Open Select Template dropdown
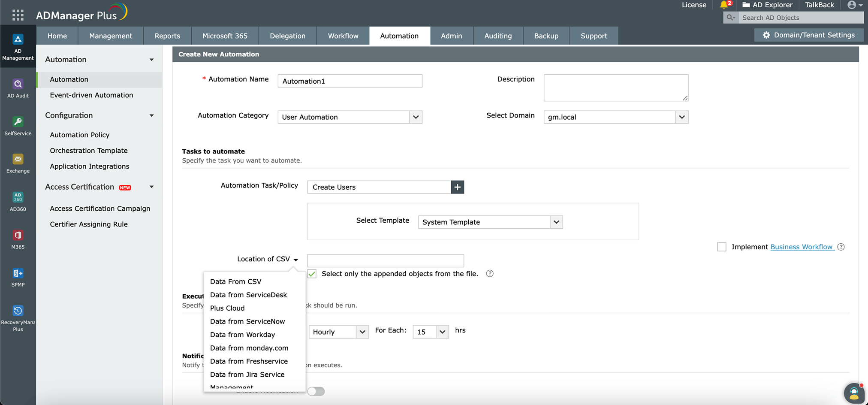This screenshot has height=405, width=868. [490, 222]
